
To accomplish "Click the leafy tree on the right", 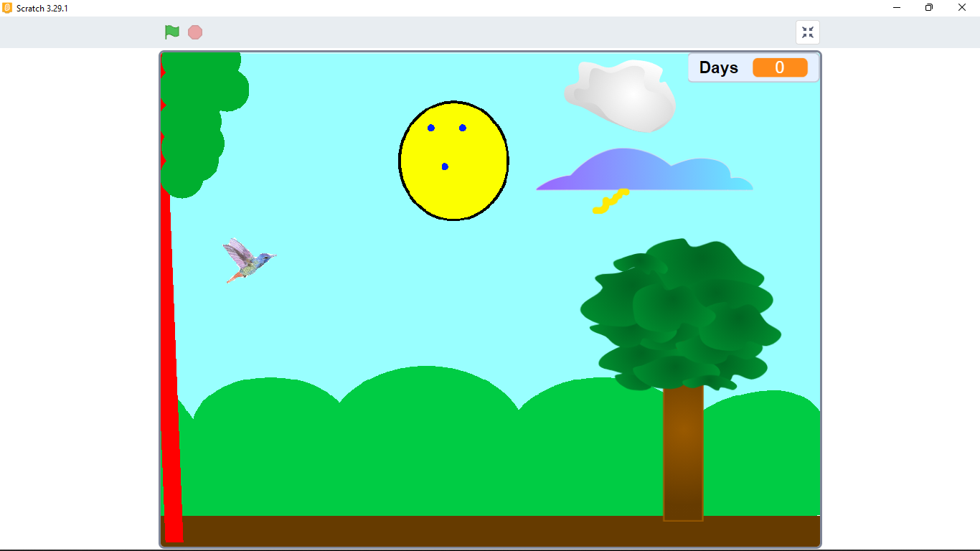I will tap(680, 314).
